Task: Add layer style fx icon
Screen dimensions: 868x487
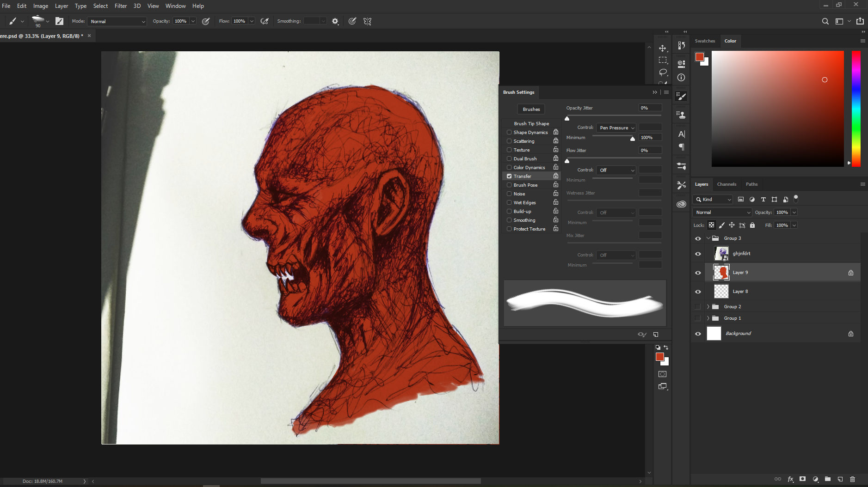Action: (x=790, y=479)
